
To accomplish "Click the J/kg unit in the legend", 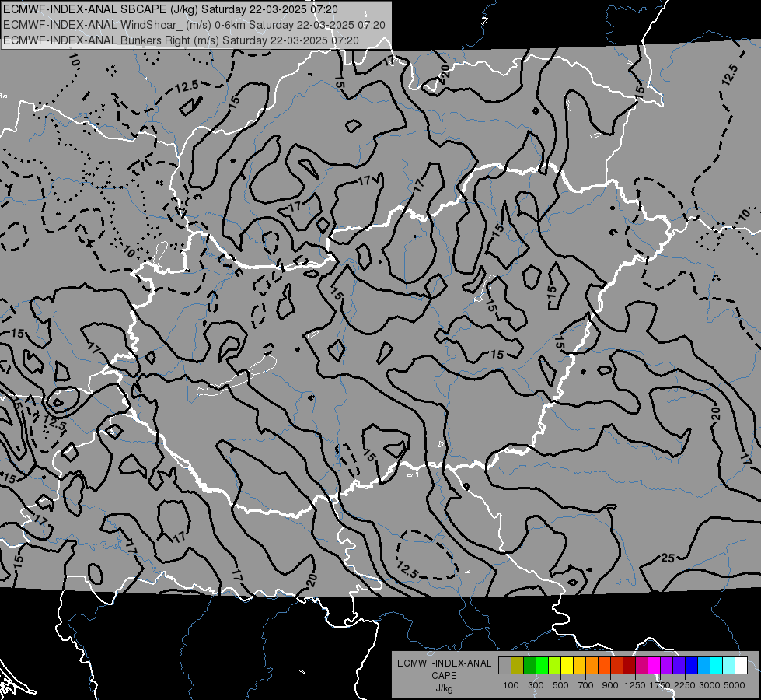I will pyautogui.click(x=444, y=688).
